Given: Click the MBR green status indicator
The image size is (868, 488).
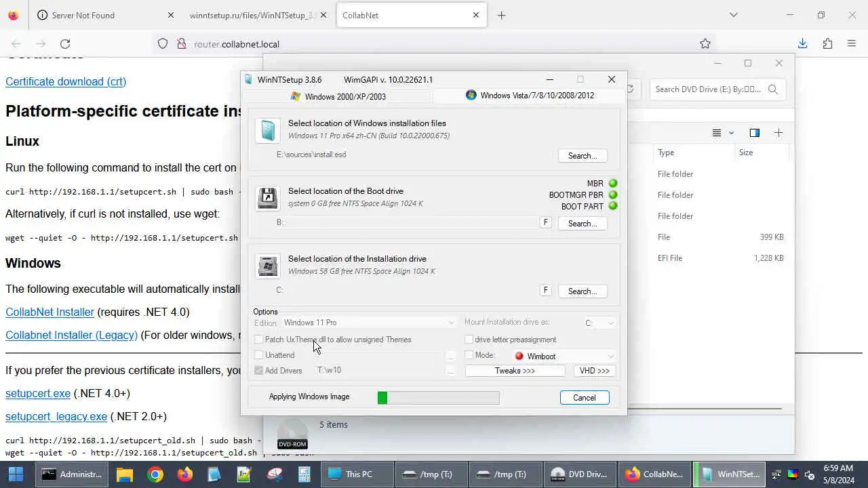Looking at the screenshot, I should point(613,184).
